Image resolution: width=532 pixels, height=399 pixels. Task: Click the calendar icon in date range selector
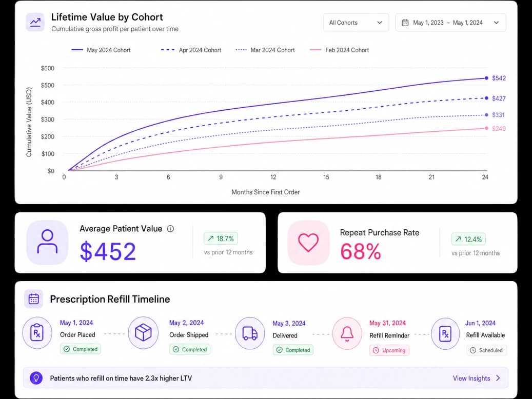point(405,23)
